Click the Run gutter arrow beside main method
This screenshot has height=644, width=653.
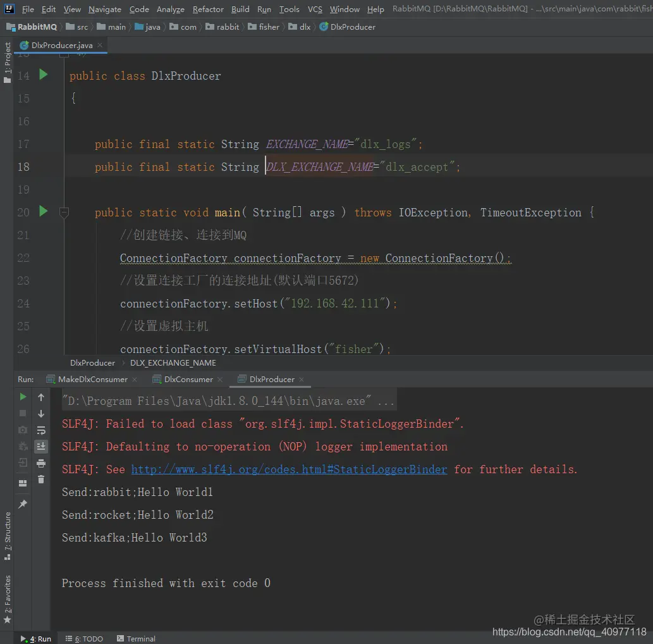click(x=44, y=211)
